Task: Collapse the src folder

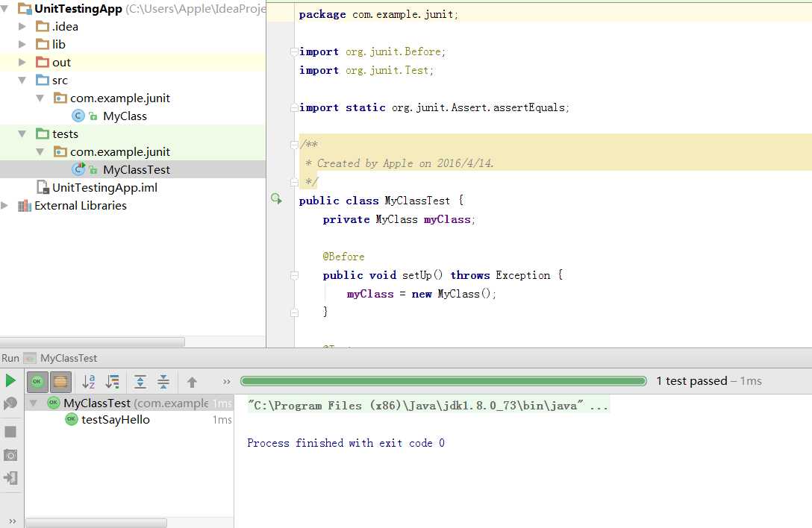Action: tap(22, 81)
